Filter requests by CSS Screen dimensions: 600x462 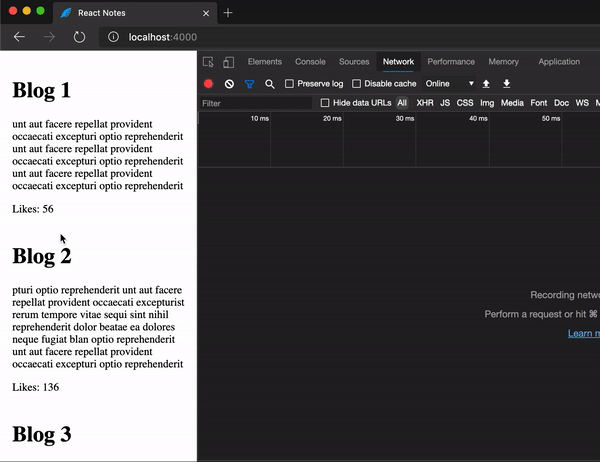[x=465, y=103]
